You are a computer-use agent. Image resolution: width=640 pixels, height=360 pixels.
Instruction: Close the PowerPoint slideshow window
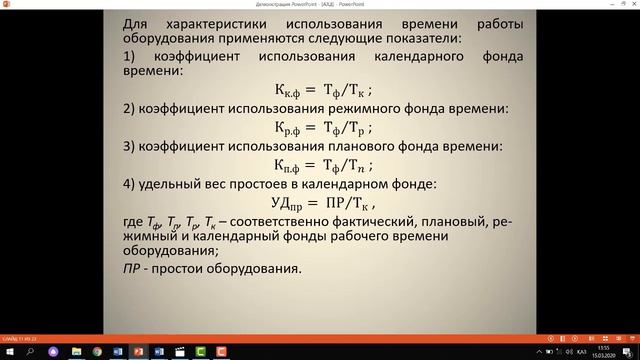(634, 4)
